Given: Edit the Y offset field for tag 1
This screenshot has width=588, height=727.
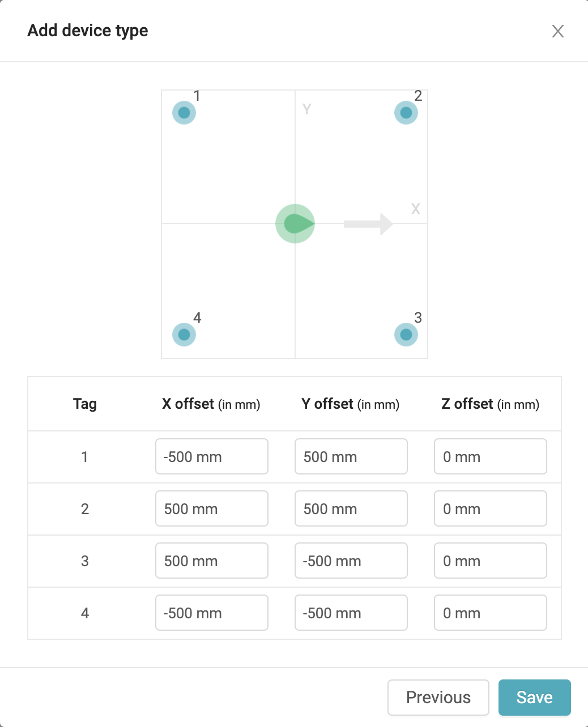Looking at the screenshot, I should pyautogui.click(x=351, y=456).
